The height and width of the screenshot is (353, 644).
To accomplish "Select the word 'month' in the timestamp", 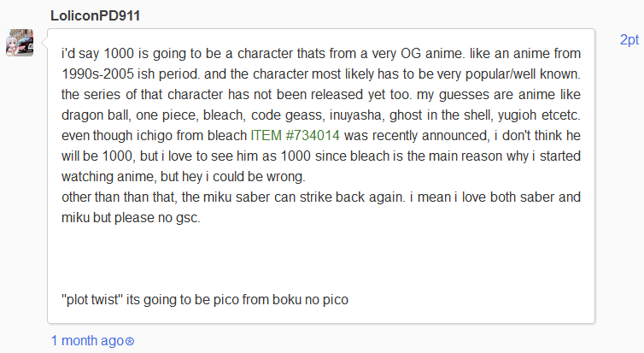I will click(x=79, y=341).
